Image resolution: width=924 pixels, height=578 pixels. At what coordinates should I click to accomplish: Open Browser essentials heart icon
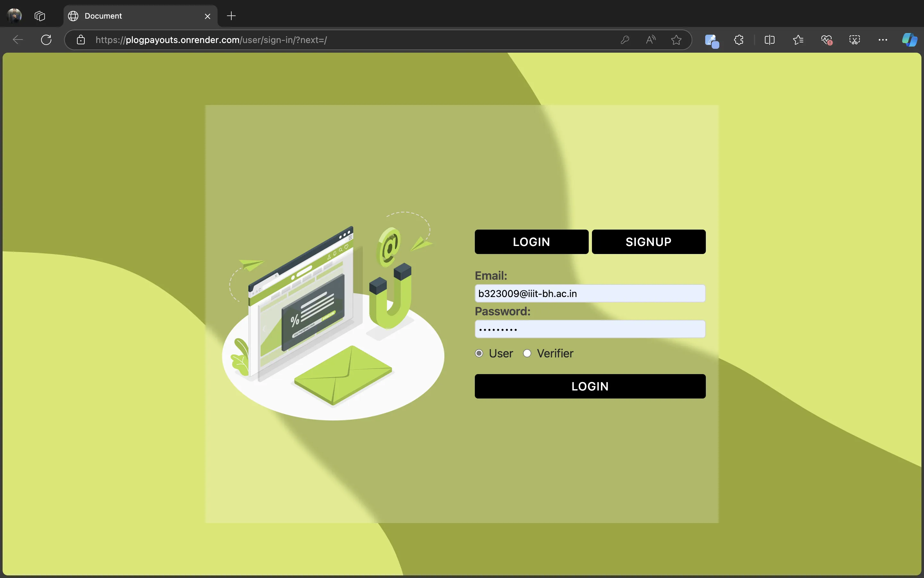(x=826, y=40)
